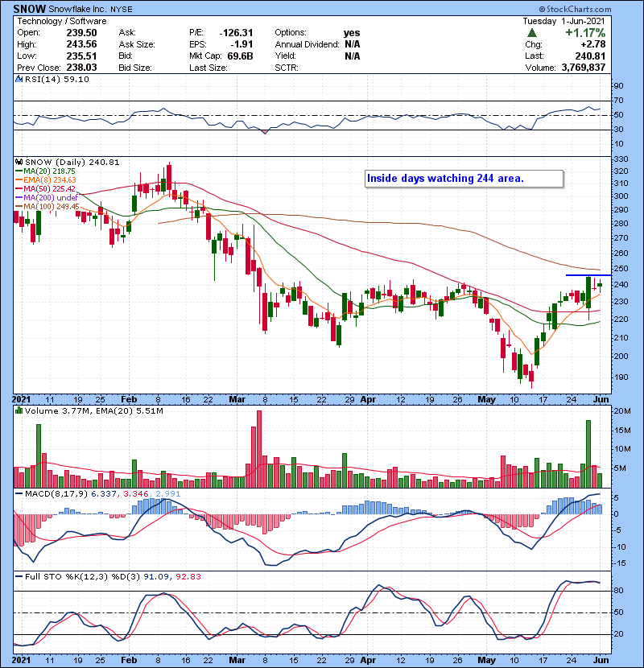
Task: Click the Options value yes
Action: [x=352, y=33]
